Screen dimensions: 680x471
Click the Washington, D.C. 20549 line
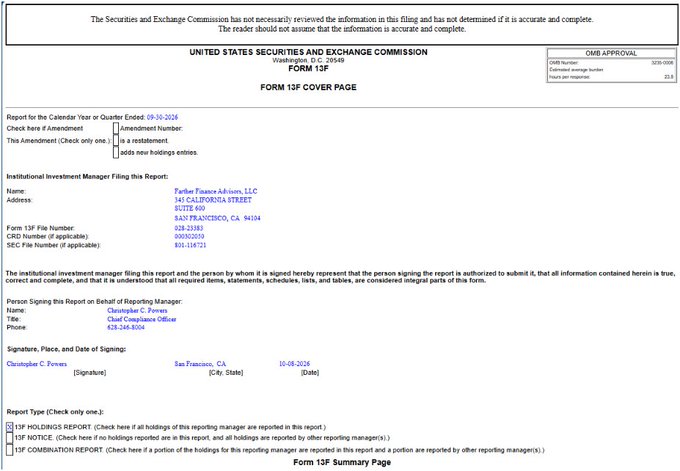click(308, 60)
